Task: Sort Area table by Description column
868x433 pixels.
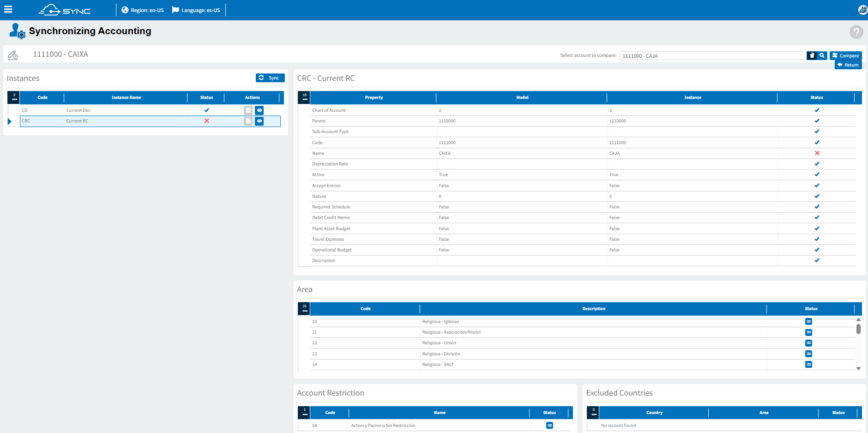Action: tap(593, 309)
